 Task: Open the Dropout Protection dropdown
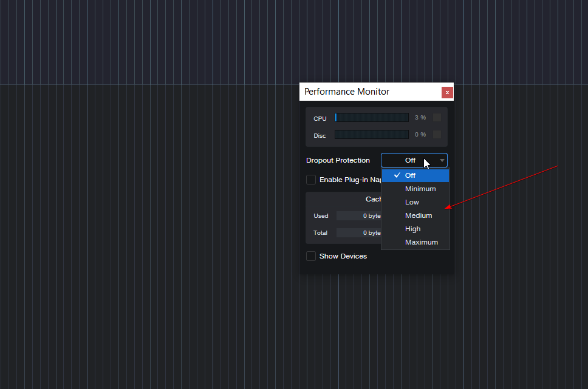pyautogui.click(x=414, y=160)
